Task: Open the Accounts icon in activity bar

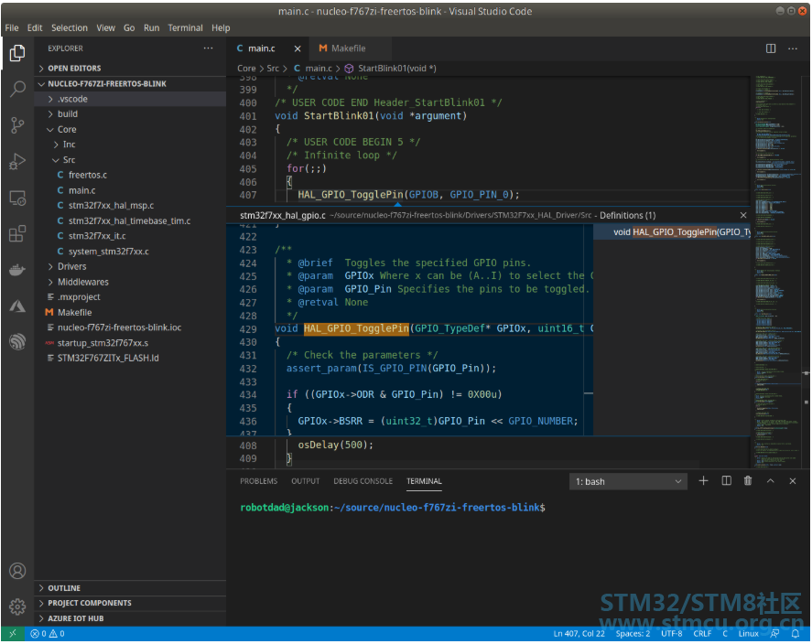Action: coord(17,571)
